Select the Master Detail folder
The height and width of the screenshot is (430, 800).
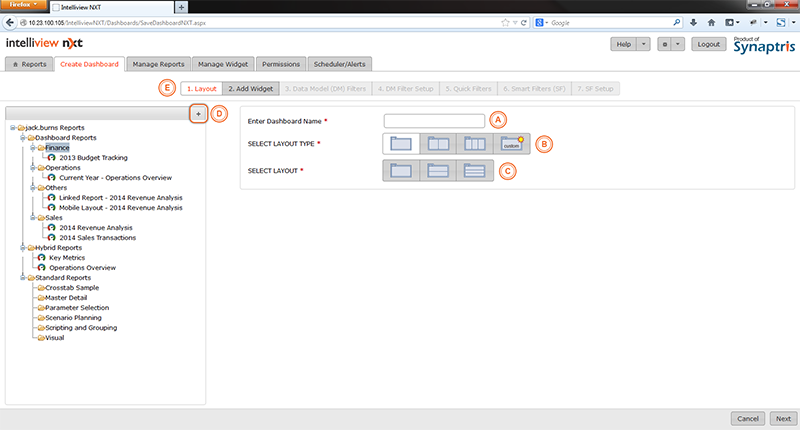[66, 298]
